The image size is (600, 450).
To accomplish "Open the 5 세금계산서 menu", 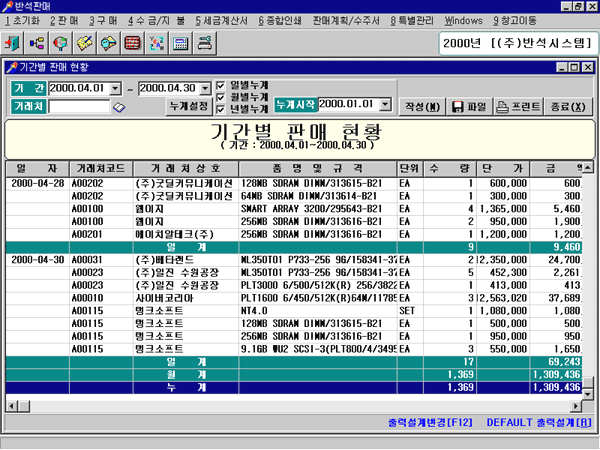I will 221,21.
